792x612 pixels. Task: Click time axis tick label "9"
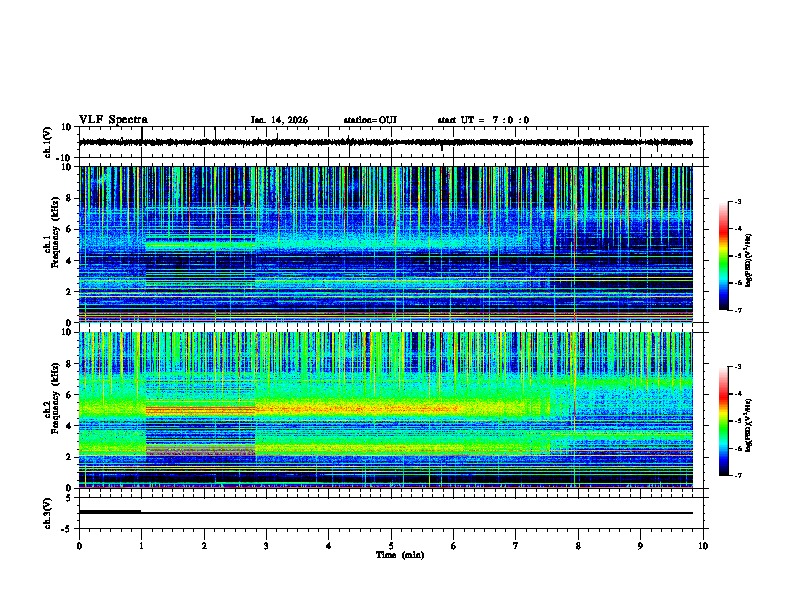[640, 546]
